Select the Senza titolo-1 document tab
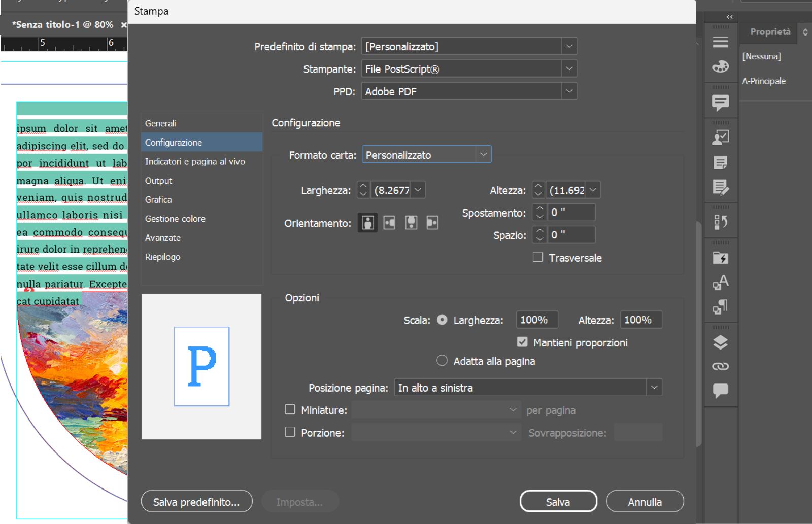 (x=62, y=25)
